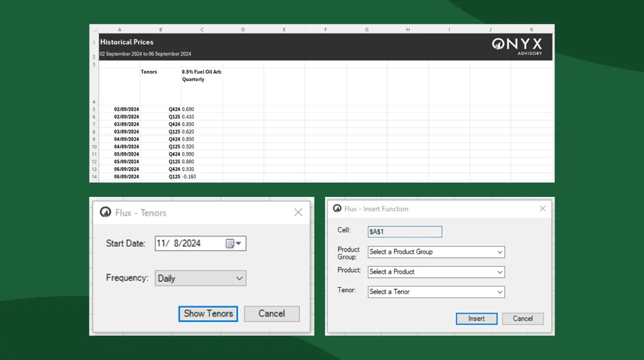Open the Select a Tenor dropdown
644x360 pixels.
pyautogui.click(x=499, y=292)
